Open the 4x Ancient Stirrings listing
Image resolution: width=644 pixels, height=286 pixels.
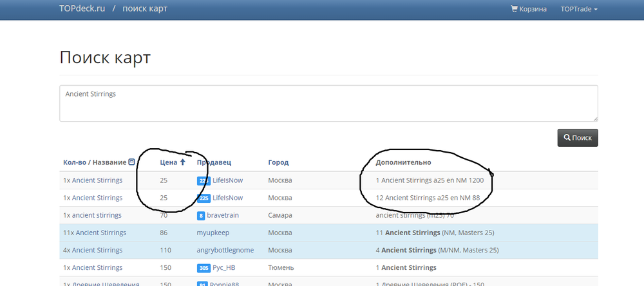(x=93, y=250)
